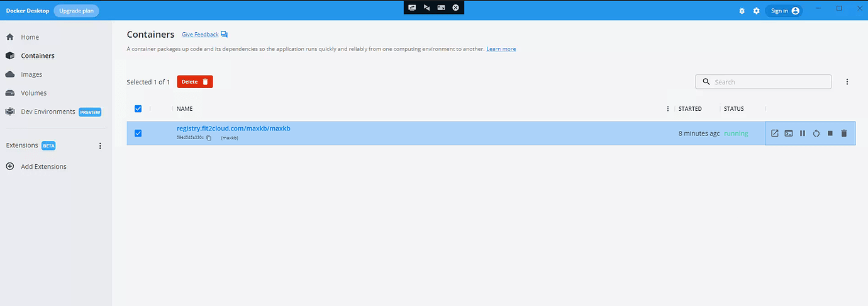Open Volumes from the sidebar
The width and height of the screenshot is (868, 306).
[33, 93]
